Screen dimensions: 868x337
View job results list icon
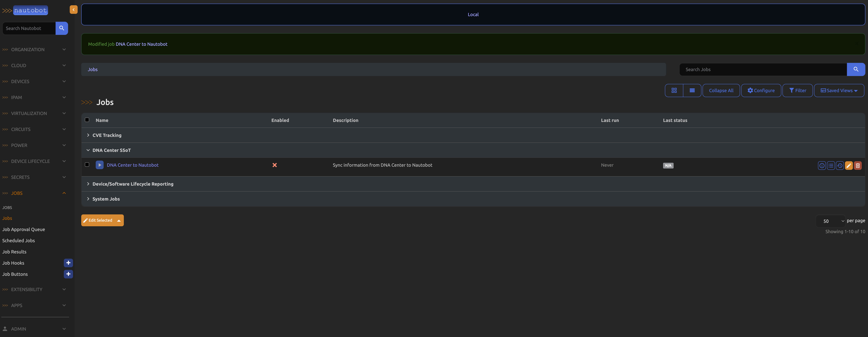pos(831,166)
